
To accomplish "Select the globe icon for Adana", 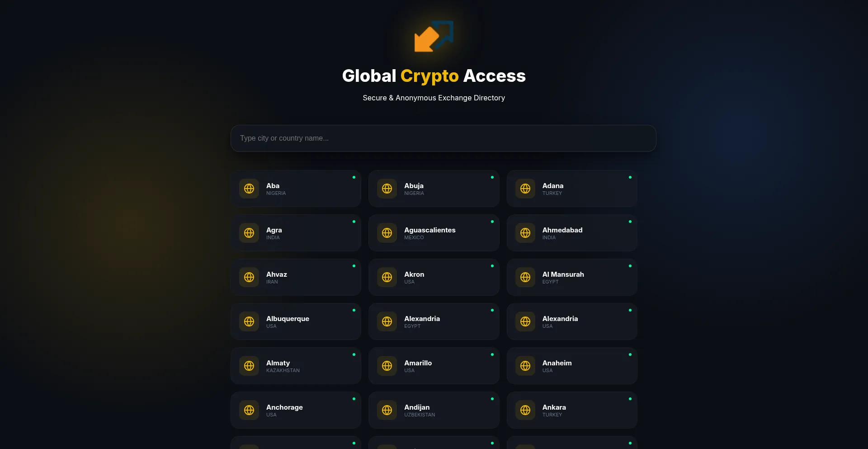I will coord(526,189).
